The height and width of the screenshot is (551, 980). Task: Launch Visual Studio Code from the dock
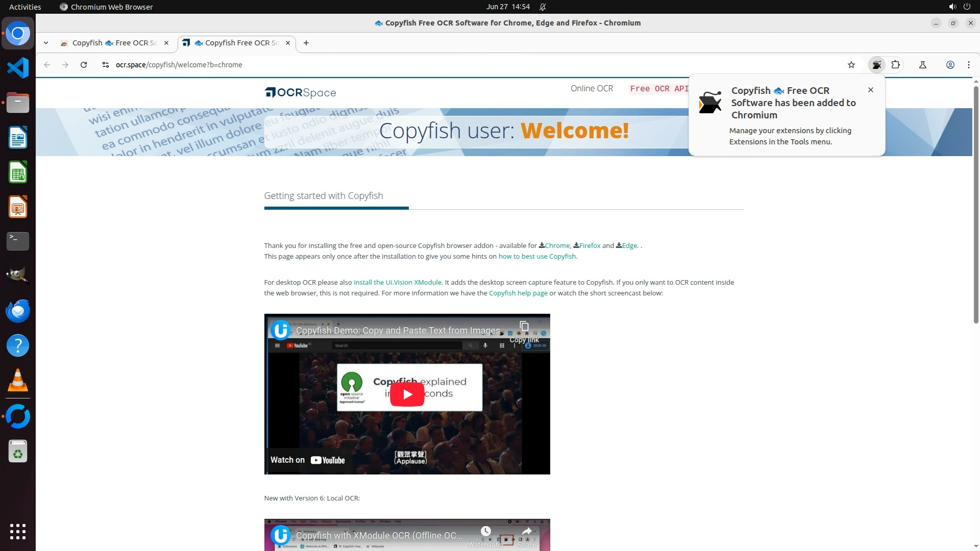coord(18,68)
